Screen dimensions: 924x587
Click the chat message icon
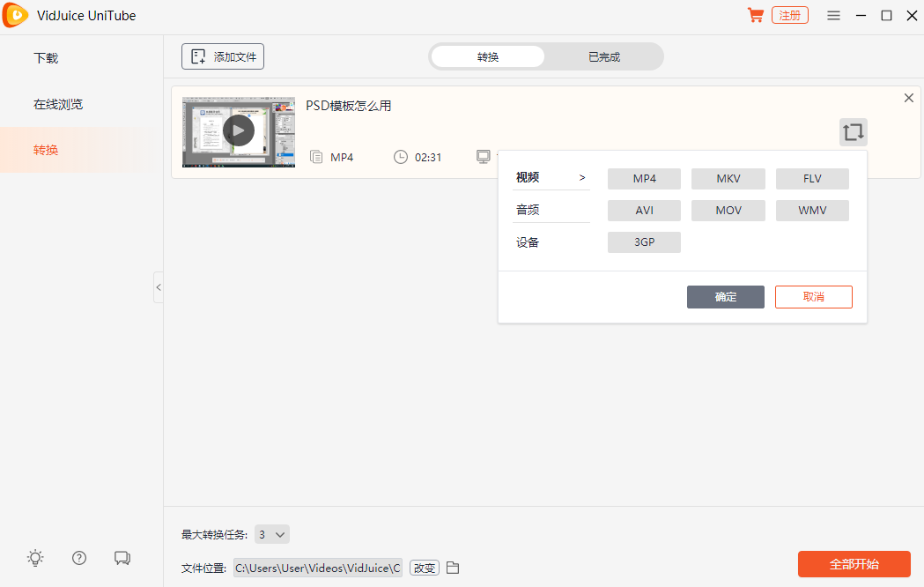[x=122, y=557]
